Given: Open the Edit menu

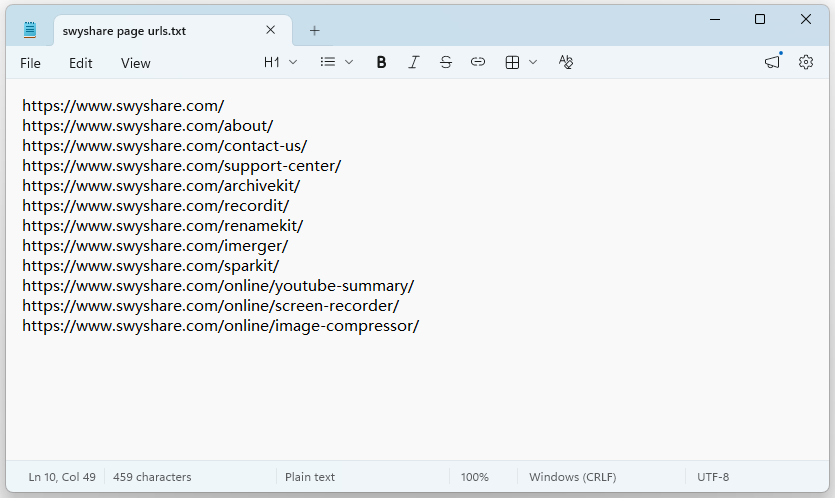Looking at the screenshot, I should 81,63.
